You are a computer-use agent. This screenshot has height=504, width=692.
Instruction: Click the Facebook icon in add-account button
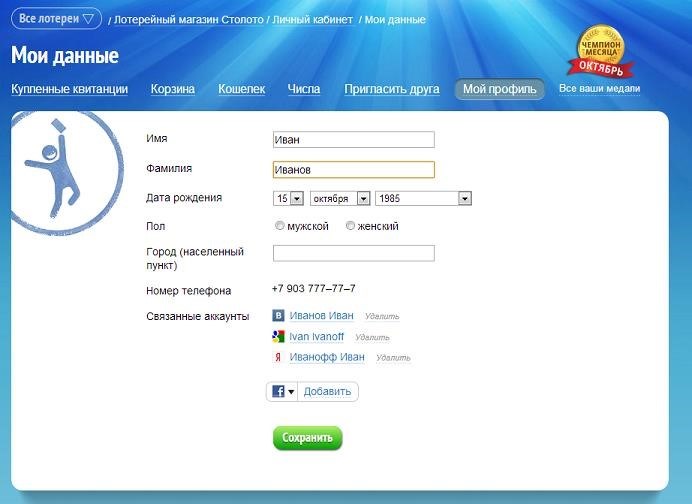click(278, 391)
